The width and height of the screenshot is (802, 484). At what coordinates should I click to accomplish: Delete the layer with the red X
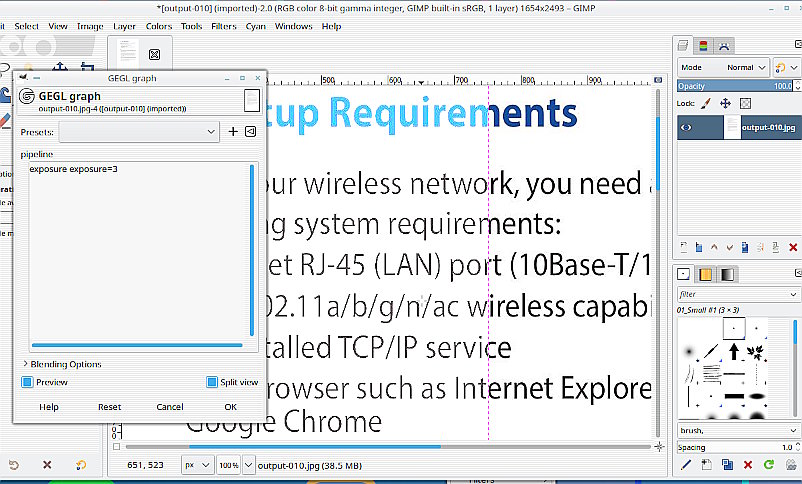point(793,247)
